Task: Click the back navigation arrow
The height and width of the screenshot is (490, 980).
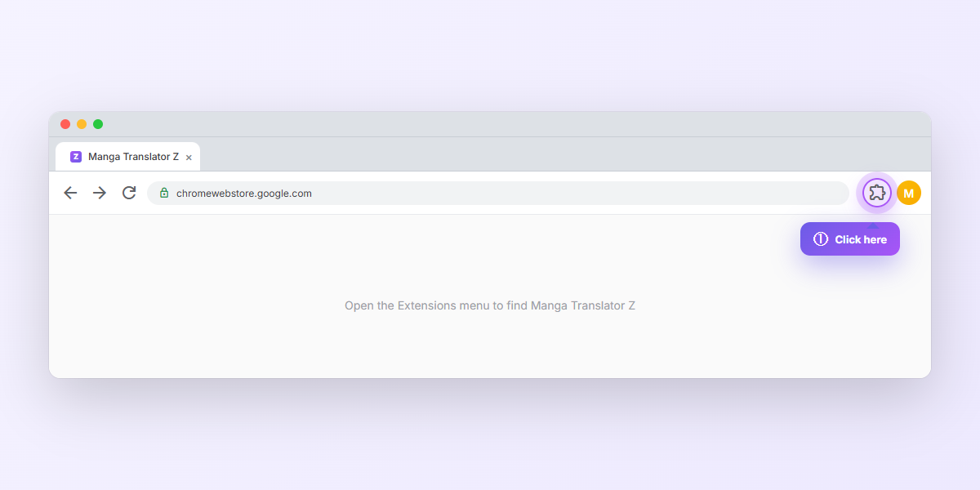Action: point(70,193)
